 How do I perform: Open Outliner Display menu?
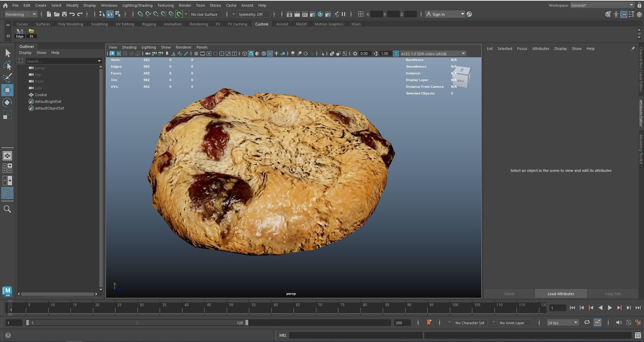coord(25,53)
